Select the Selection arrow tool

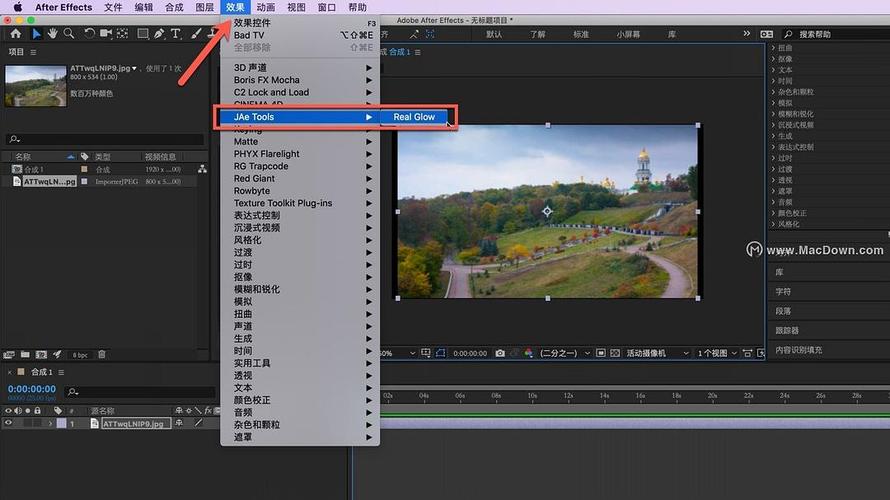click(x=36, y=34)
